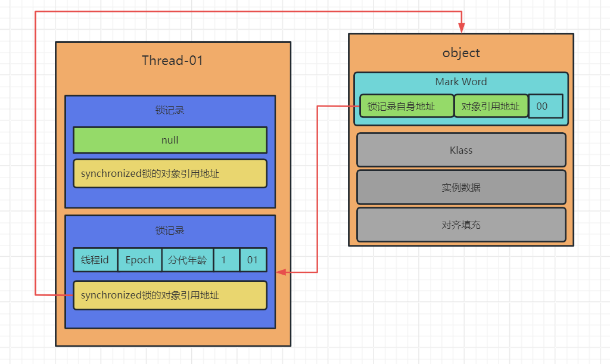The width and height of the screenshot is (610, 364).
Task: Select the Mark Word header label
Action: click(460, 82)
